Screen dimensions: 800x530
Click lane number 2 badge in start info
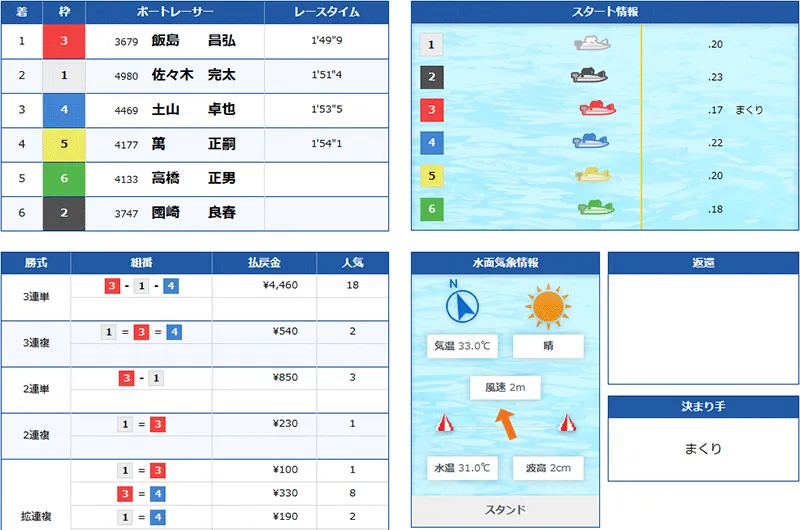pos(432,77)
